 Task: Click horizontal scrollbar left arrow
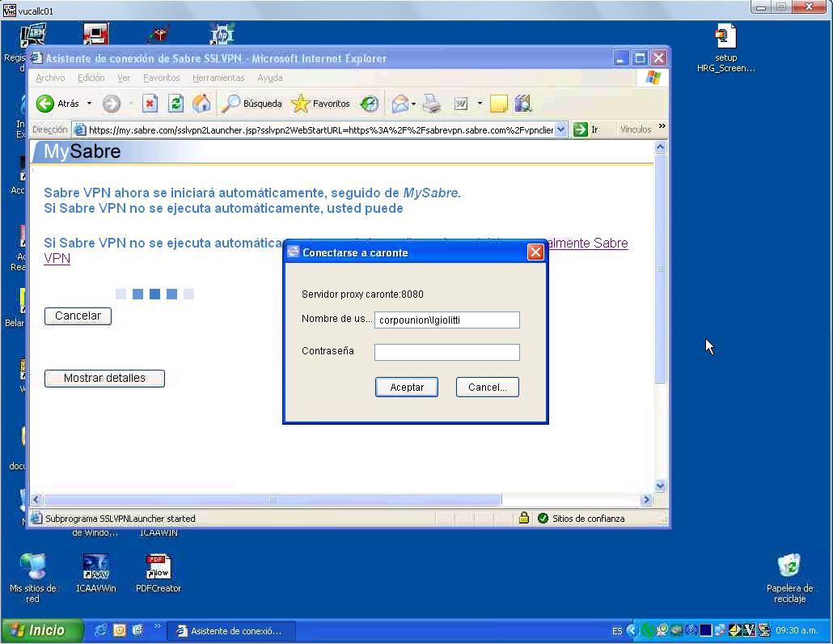pos(36,499)
